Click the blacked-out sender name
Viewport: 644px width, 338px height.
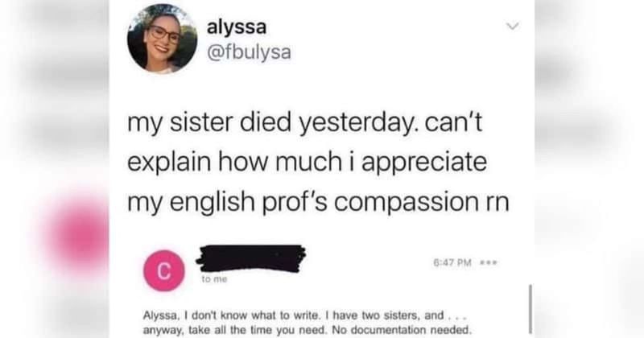pyautogui.click(x=251, y=258)
